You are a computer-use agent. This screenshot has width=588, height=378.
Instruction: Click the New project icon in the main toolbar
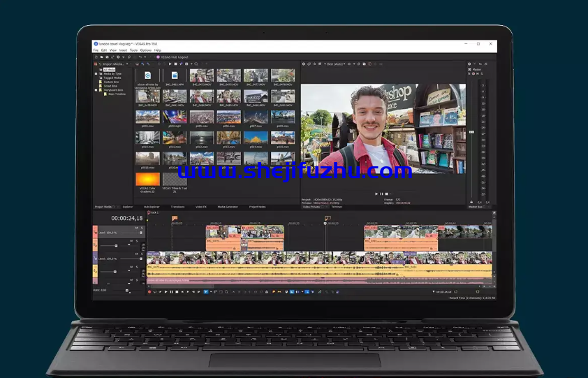(96, 57)
